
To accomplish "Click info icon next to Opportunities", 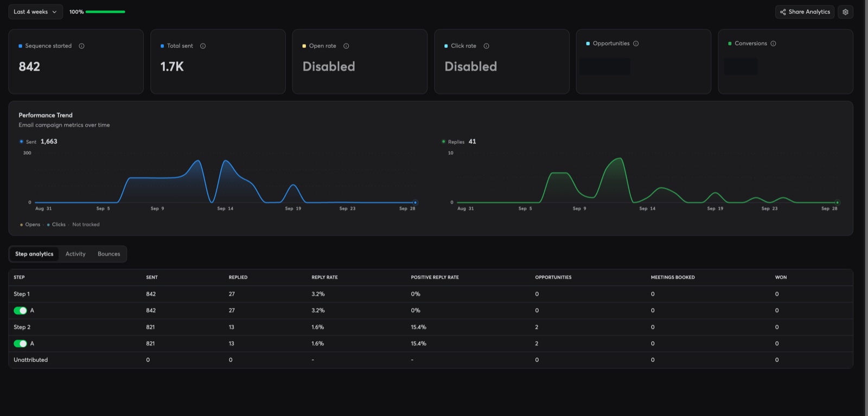I will click(636, 43).
